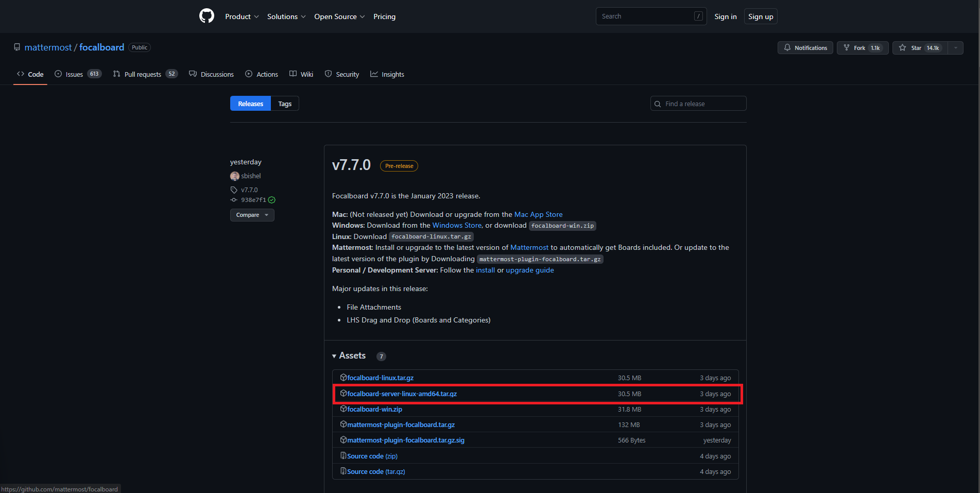Open the sbishel author link

click(x=251, y=176)
